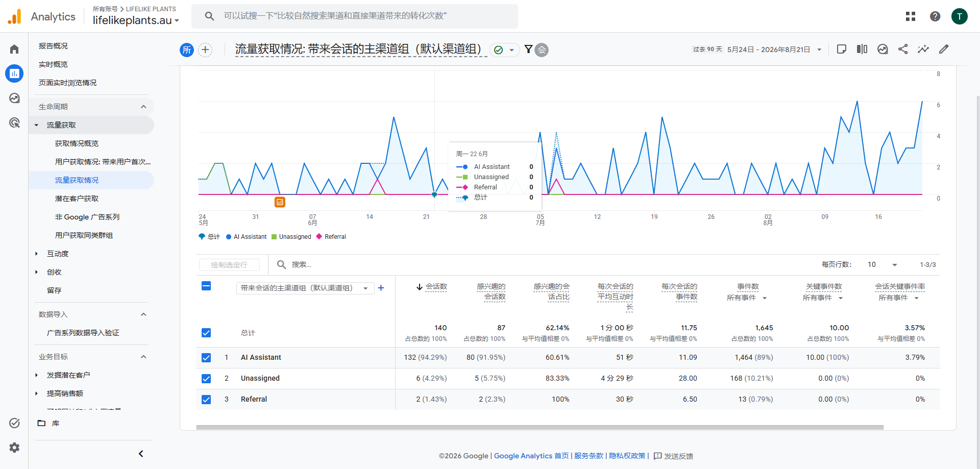Open the report status checkmark dropdown
The height and width of the screenshot is (469, 980).
504,50
